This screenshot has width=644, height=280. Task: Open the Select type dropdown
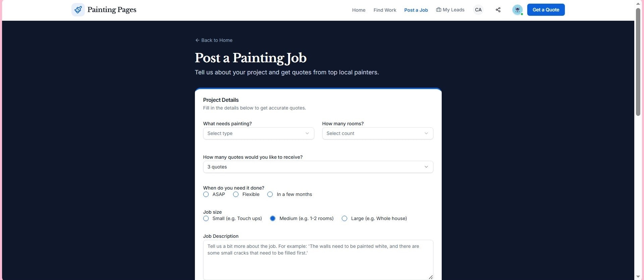[258, 133]
